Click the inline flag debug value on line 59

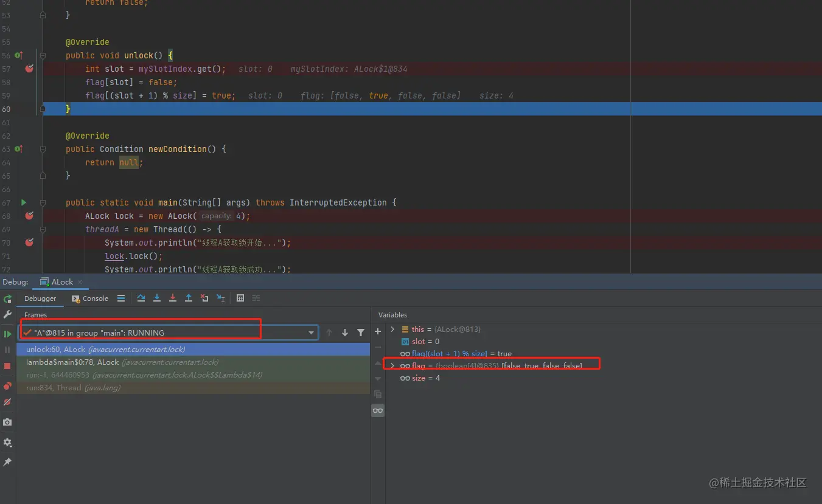(381, 95)
